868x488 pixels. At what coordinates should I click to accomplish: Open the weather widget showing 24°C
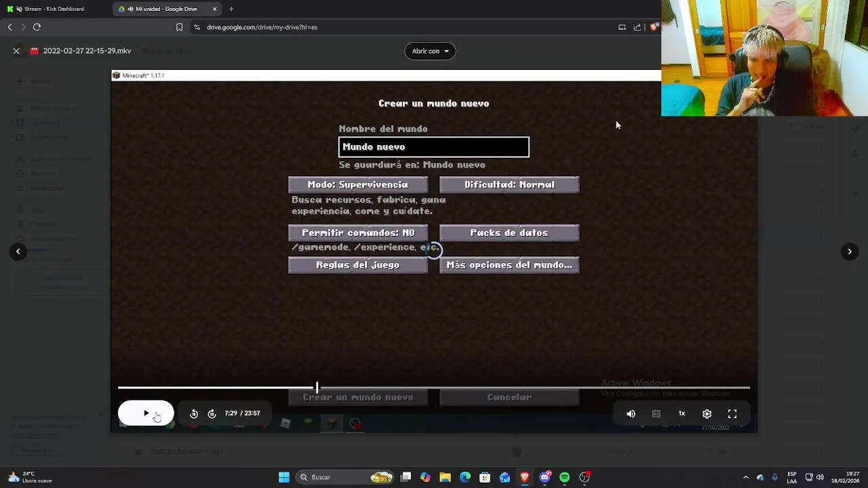coord(30,477)
